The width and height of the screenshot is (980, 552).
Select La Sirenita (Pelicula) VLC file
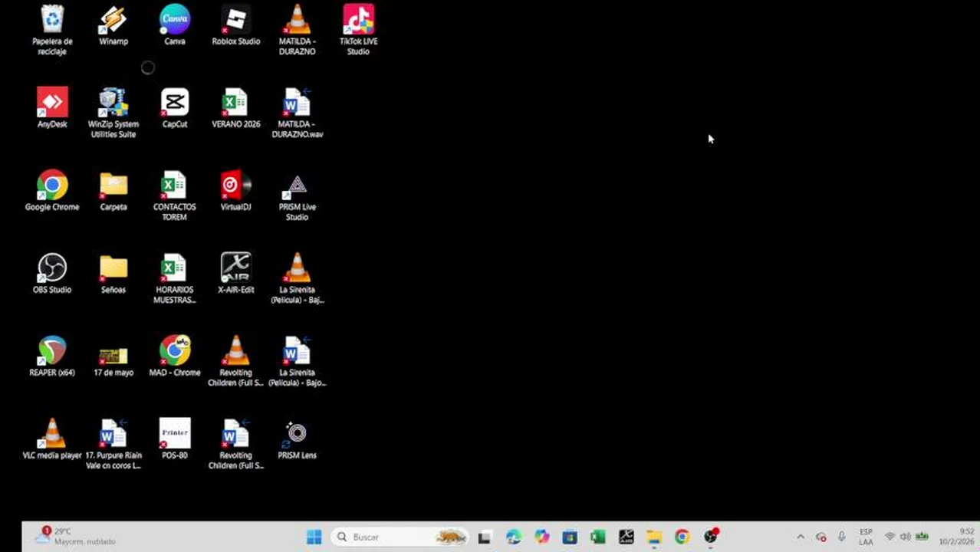(x=298, y=278)
